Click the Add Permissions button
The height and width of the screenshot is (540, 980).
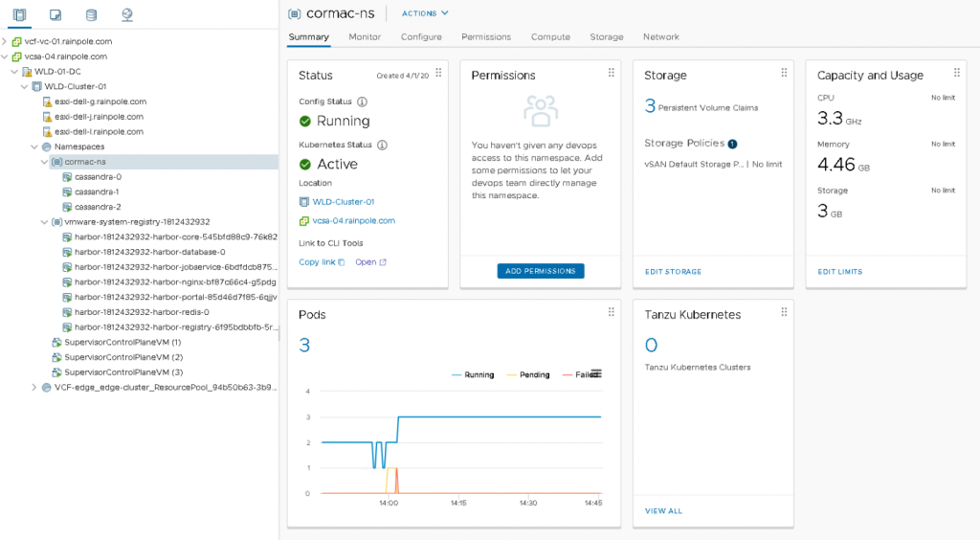click(x=540, y=271)
